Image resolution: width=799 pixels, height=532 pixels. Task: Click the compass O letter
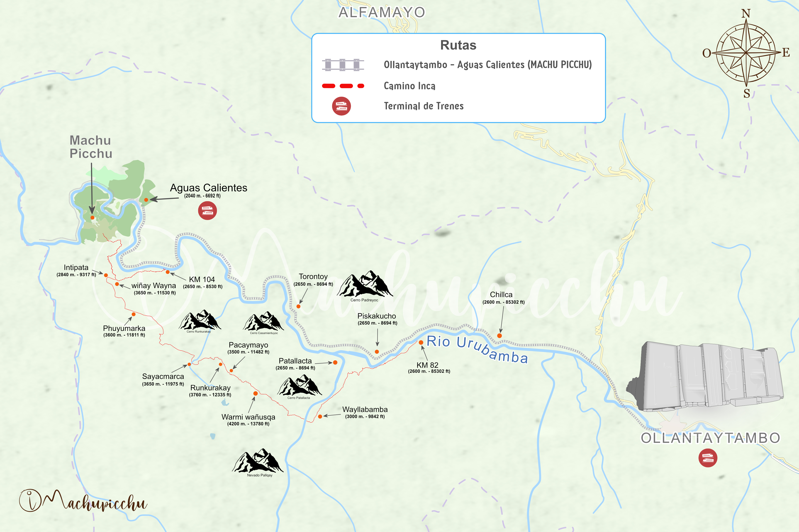tap(707, 53)
